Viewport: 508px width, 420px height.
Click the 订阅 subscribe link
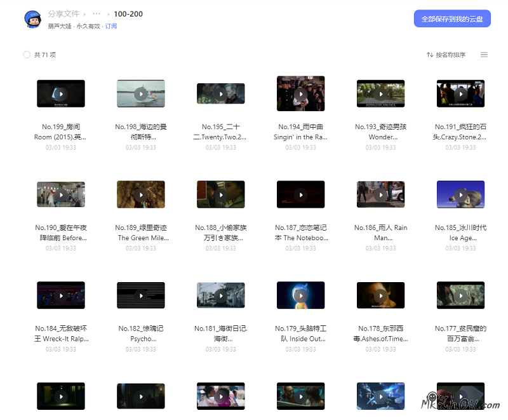pyautogui.click(x=110, y=26)
